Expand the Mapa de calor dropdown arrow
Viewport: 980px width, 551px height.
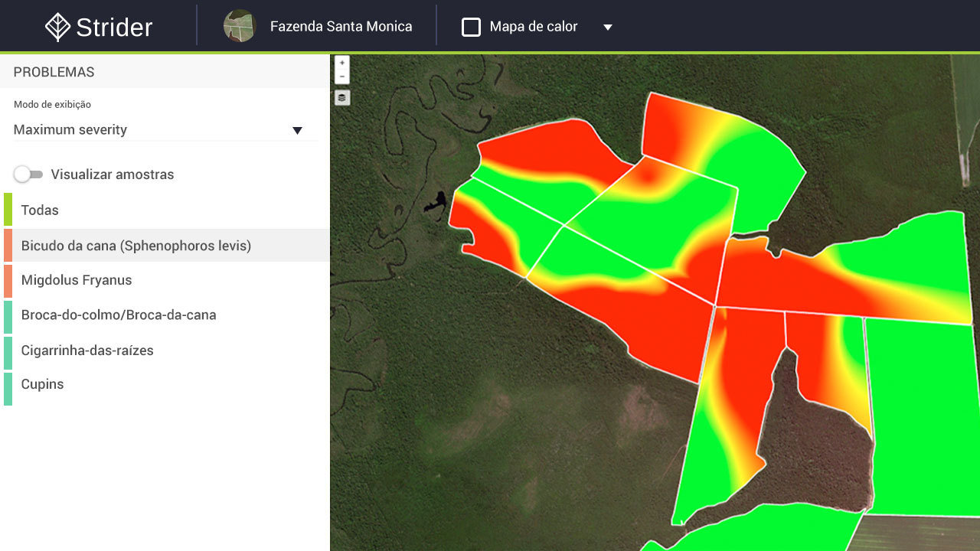pyautogui.click(x=608, y=27)
